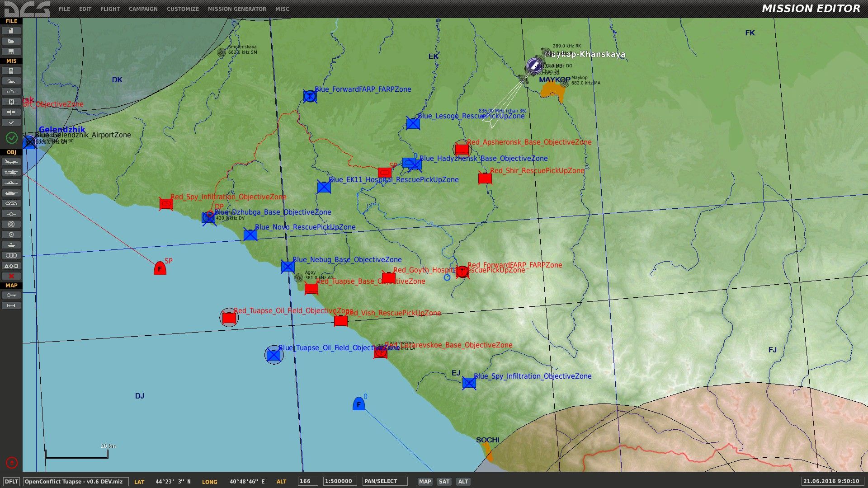Open the weather settings
The image size is (868, 488).
pos(11,81)
